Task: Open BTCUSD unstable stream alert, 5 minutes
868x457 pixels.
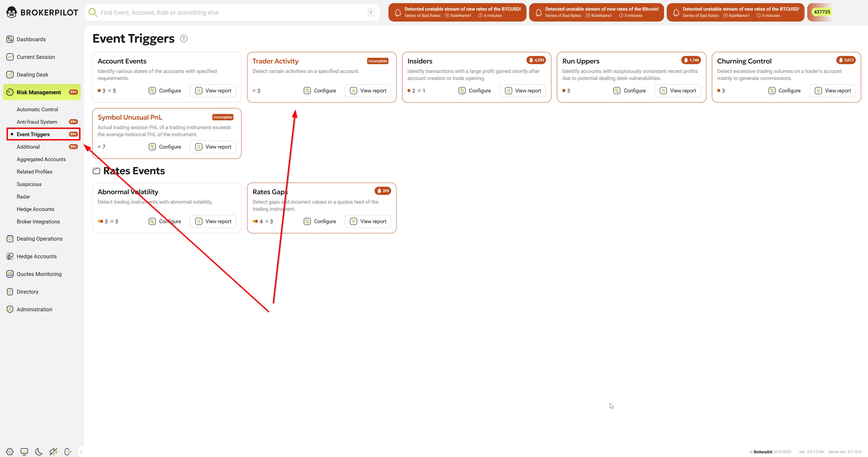Action: coord(736,12)
